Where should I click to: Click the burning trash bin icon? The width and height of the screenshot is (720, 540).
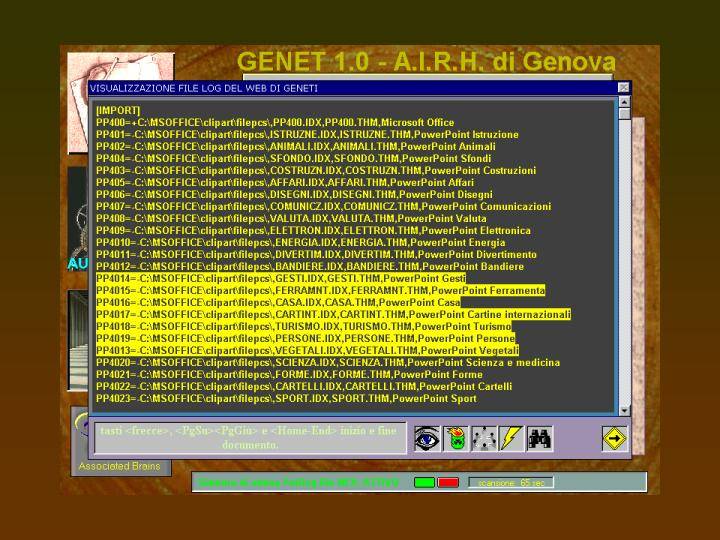point(456,439)
